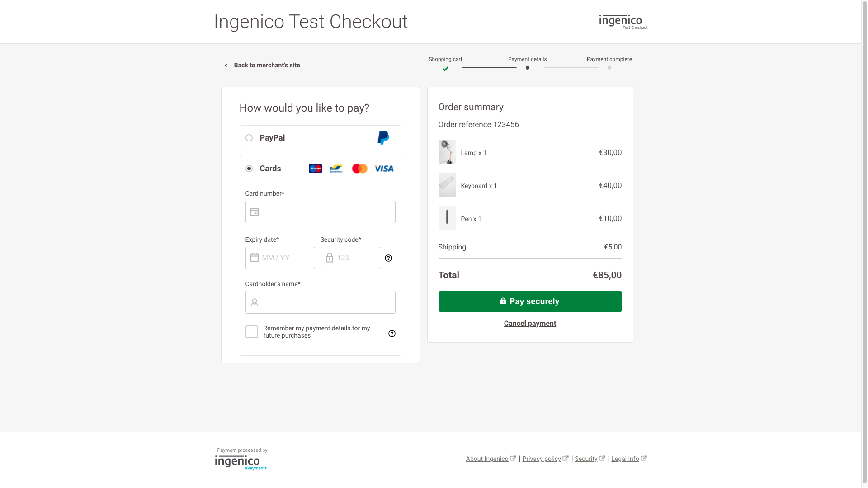Open the Privacy policy link
The height and width of the screenshot is (488, 868).
click(542, 459)
